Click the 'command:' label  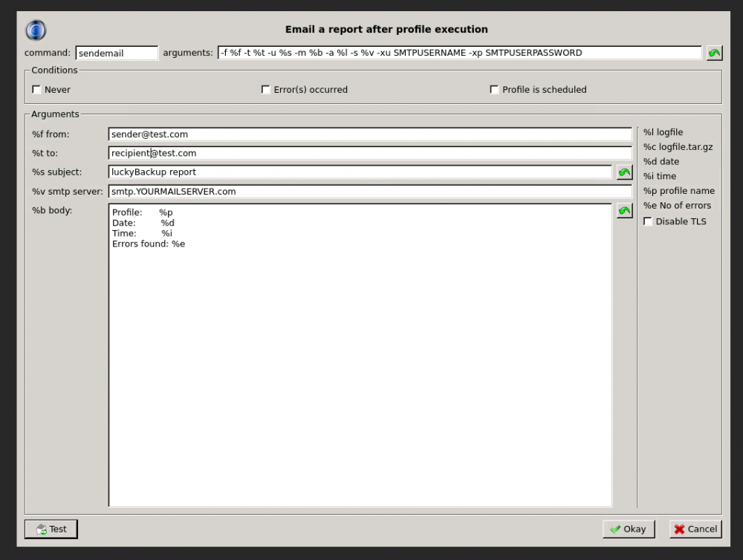tap(48, 53)
